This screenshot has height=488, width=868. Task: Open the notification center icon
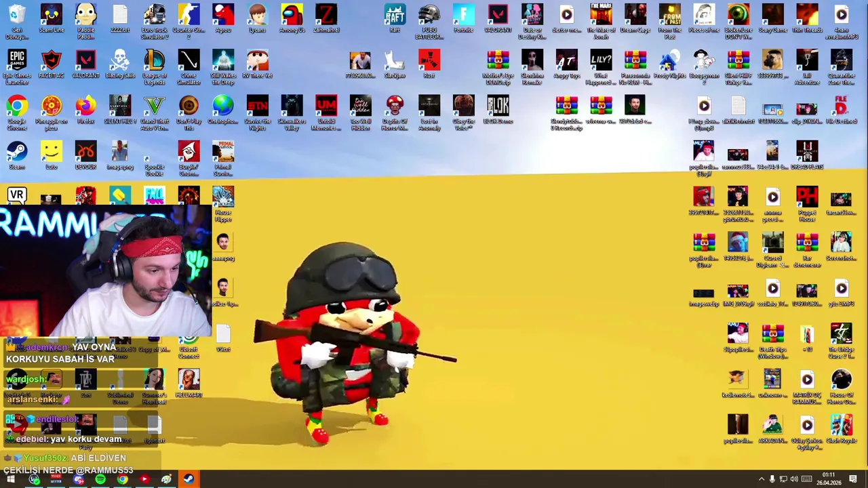(x=853, y=480)
